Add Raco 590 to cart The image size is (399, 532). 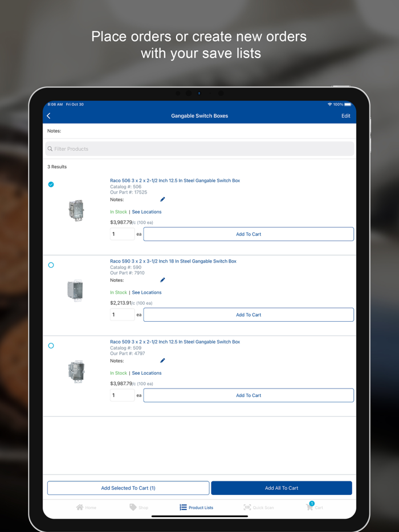pyautogui.click(x=249, y=315)
